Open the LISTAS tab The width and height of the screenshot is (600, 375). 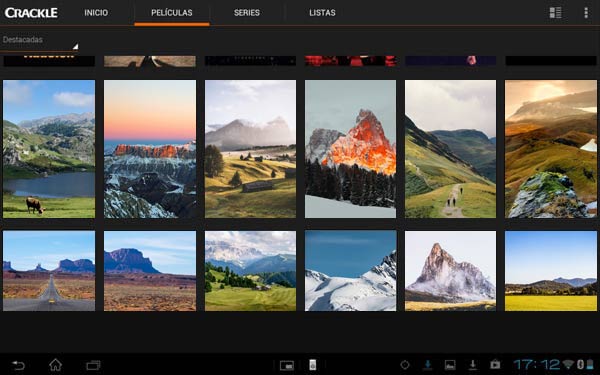(x=322, y=13)
